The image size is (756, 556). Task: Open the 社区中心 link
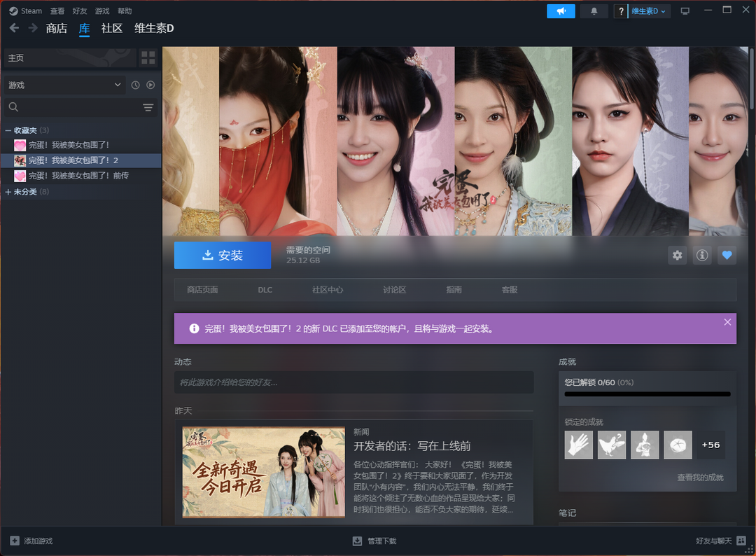pyautogui.click(x=328, y=290)
